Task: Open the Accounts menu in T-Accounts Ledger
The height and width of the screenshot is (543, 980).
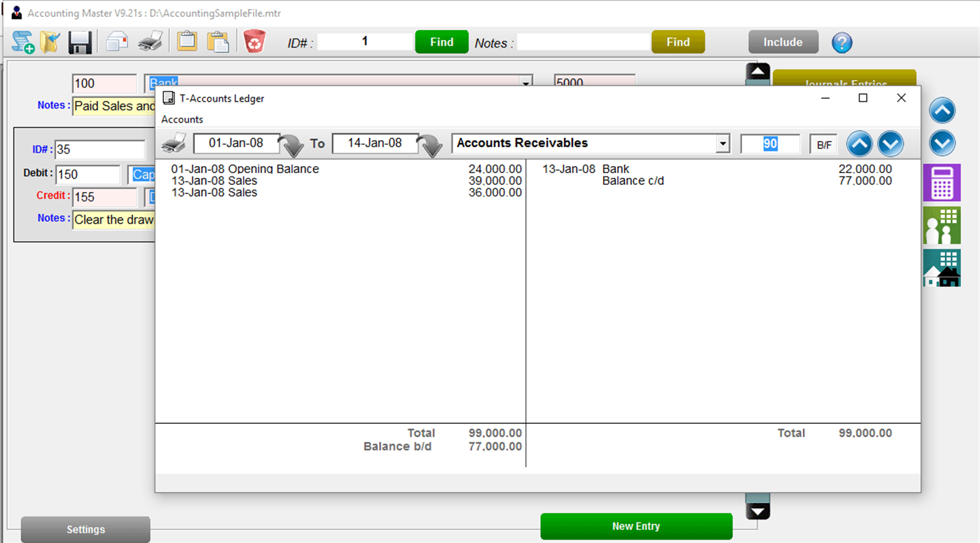Action: pos(181,119)
